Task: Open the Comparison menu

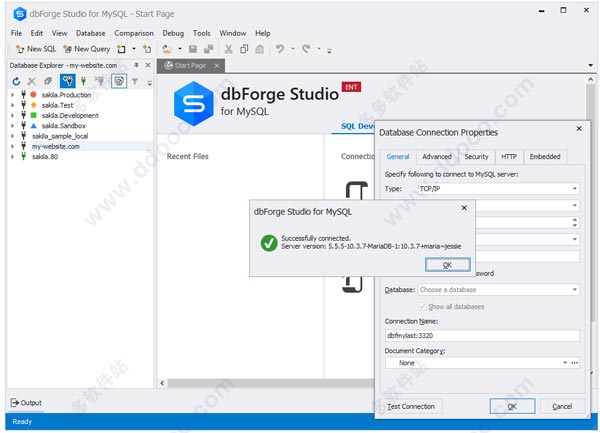Action: (x=134, y=33)
